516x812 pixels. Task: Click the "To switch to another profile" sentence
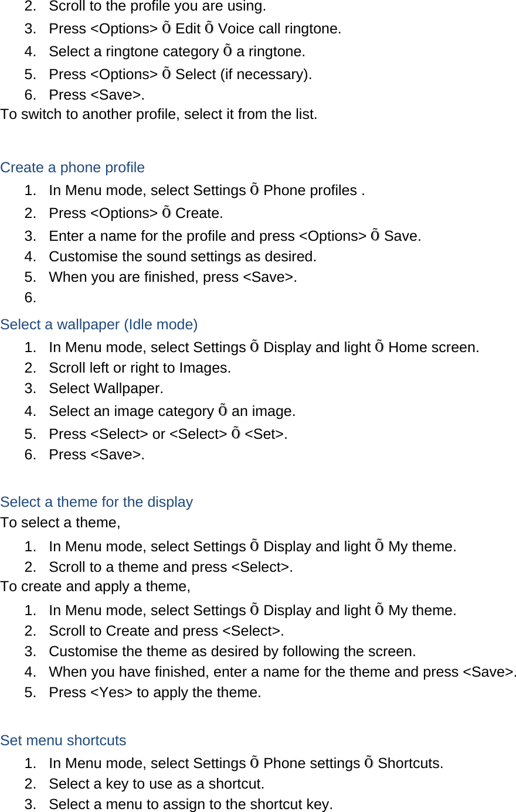pyautogui.click(x=158, y=114)
